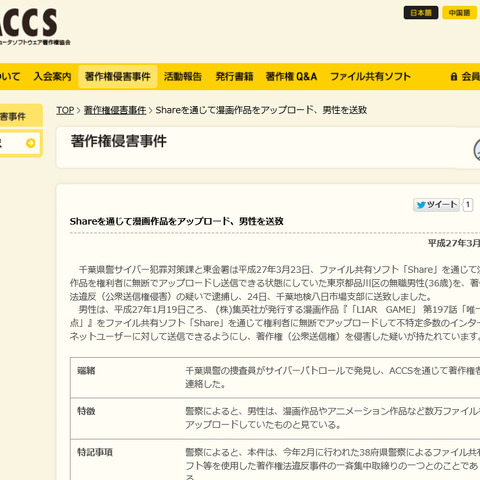Click article title Shareを通じて漫画作品をアップロード
The width and height of the screenshot is (480, 480).
(177, 221)
